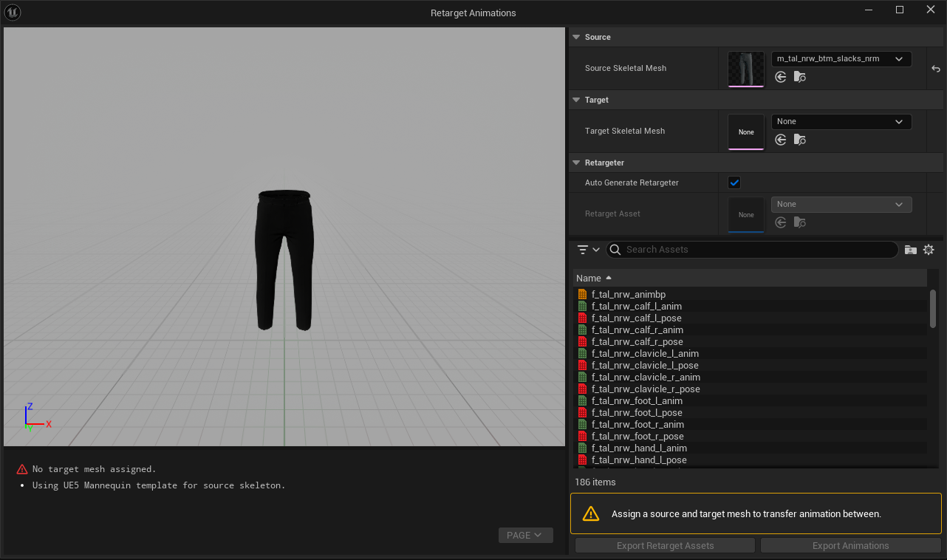Click the f_tal_nrw_calf_r_anim file icon
The image size is (947, 560).
click(x=582, y=330)
